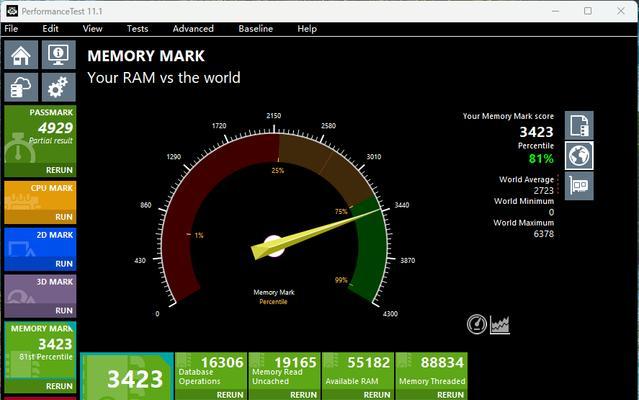Open the Help menu

(x=307, y=29)
